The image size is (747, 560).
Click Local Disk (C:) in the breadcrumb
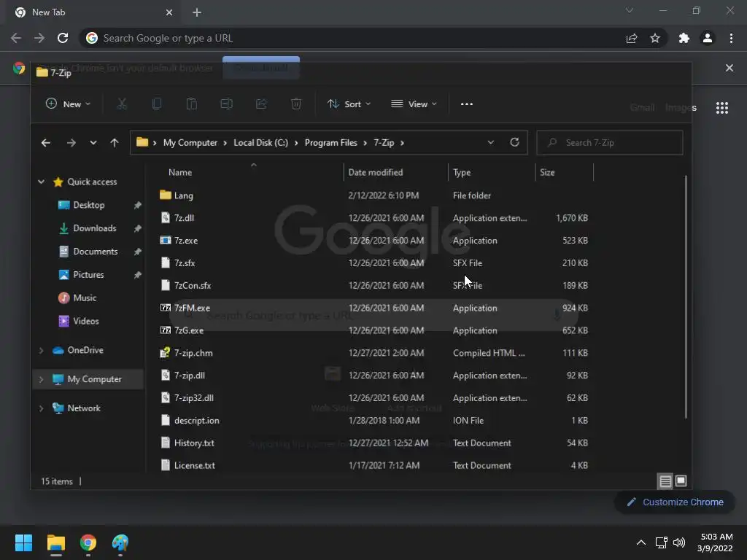point(260,143)
